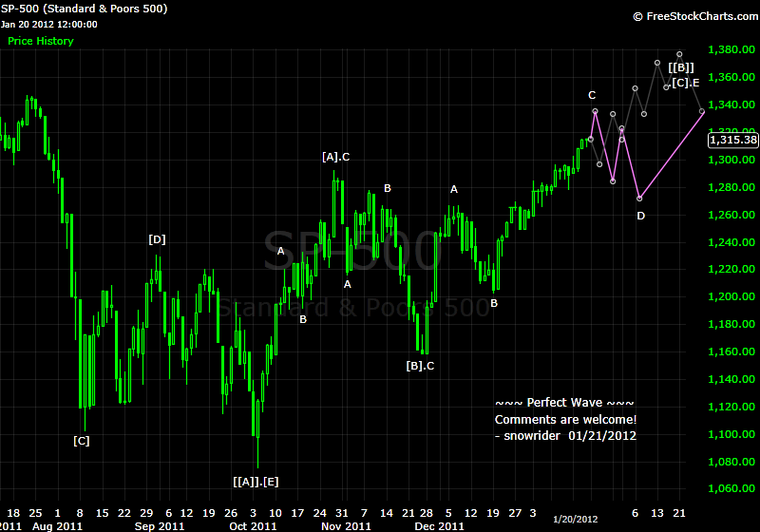Click the snowrider 01/21/2012 signature
The width and height of the screenshot is (760, 532).
point(565,436)
